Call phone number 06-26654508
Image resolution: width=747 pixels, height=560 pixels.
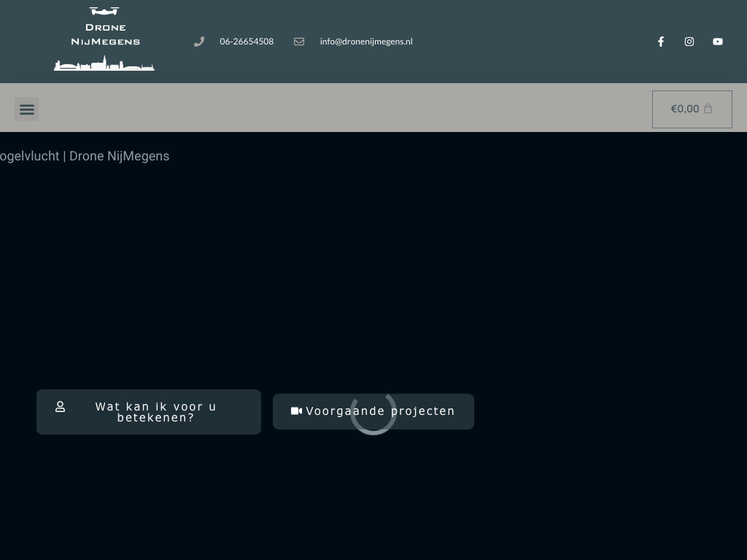(x=247, y=42)
